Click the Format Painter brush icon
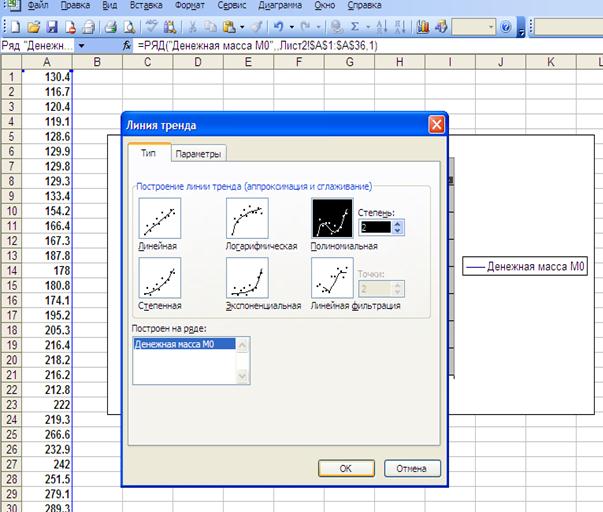 (256, 27)
